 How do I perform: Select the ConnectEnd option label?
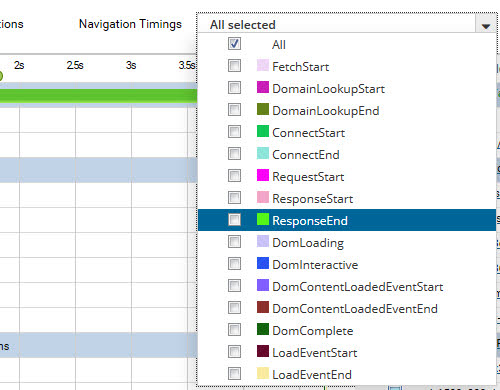[306, 155]
